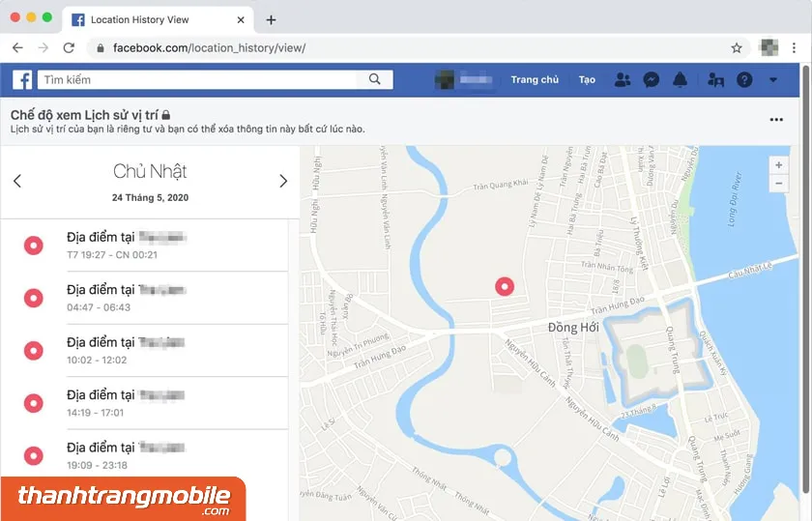
Task: Click the browser back arrow
Action: coord(17,47)
